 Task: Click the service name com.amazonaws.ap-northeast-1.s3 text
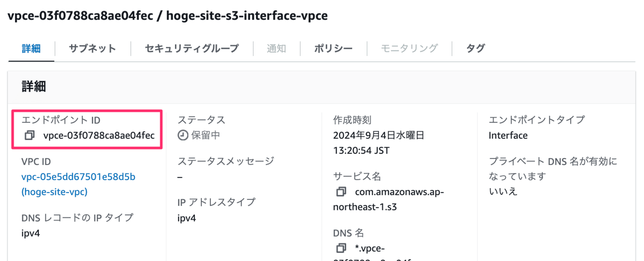point(388,199)
